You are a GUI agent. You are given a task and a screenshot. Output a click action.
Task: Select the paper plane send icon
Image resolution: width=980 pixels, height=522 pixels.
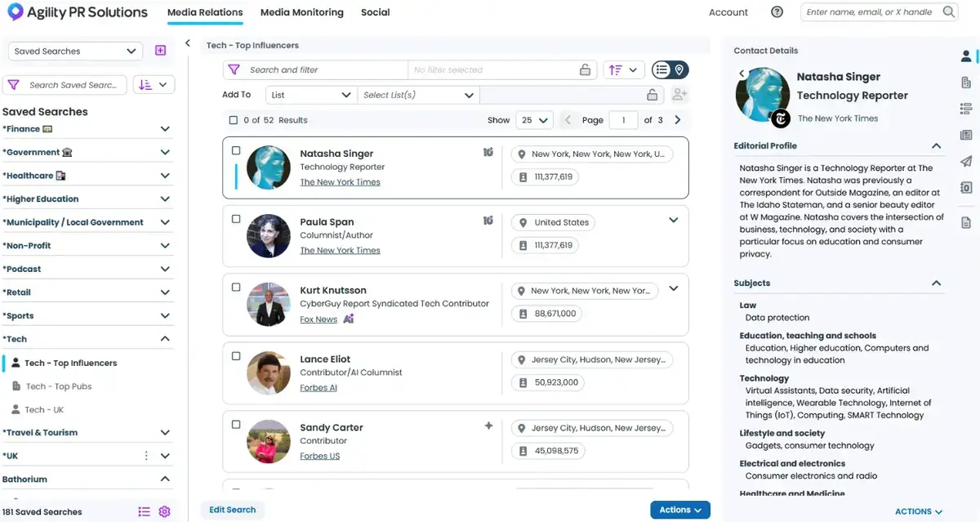point(966,161)
